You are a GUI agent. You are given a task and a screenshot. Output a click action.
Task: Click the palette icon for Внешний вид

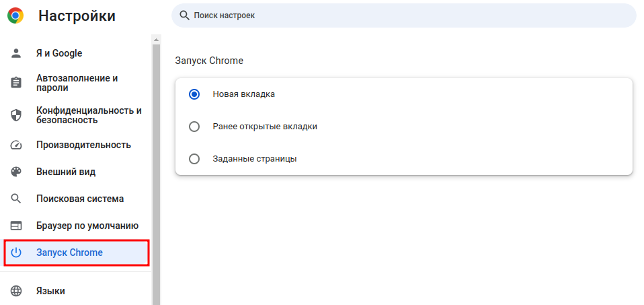tap(16, 172)
